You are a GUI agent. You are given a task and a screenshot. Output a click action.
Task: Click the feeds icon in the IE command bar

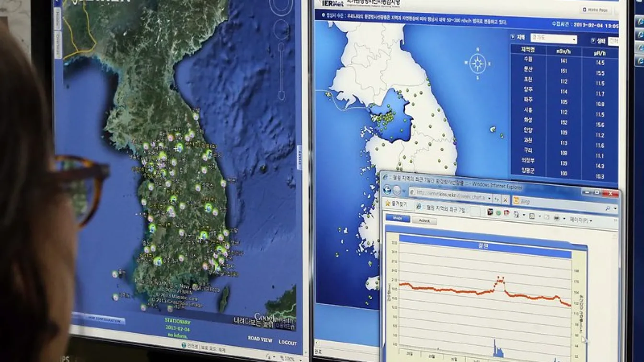pyautogui.click(x=531, y=215)
